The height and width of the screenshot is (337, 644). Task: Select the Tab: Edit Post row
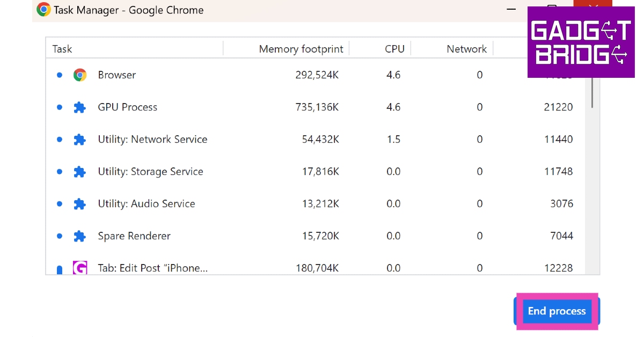tap(152, 268)
